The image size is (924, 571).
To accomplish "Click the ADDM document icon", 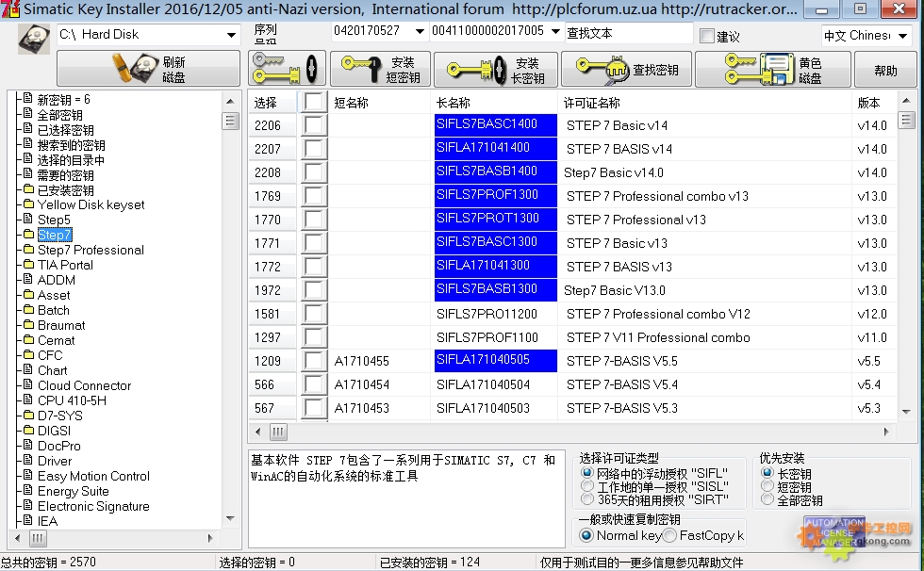I will click(27, 279).
